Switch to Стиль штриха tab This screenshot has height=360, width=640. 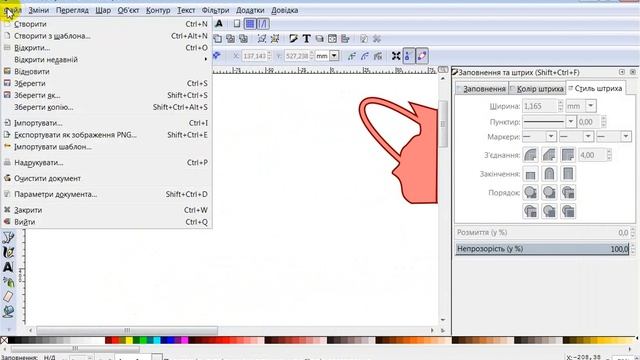596,88
